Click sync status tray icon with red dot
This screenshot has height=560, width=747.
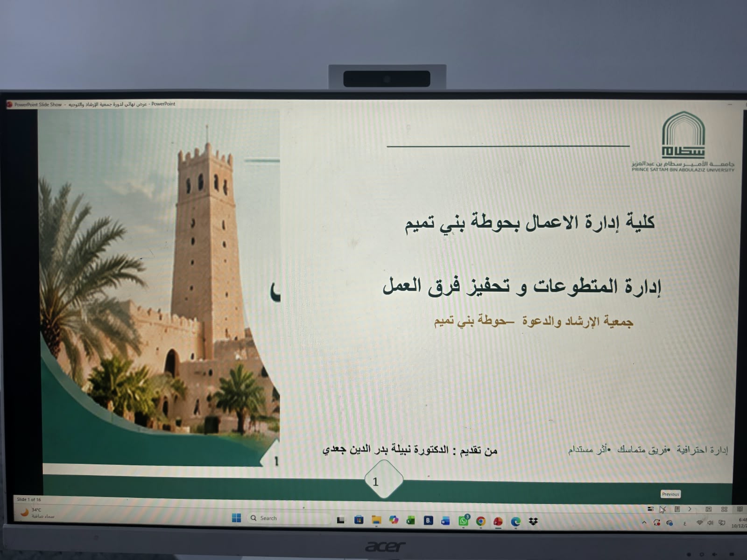pyautogui.click(x=657, y=523)
